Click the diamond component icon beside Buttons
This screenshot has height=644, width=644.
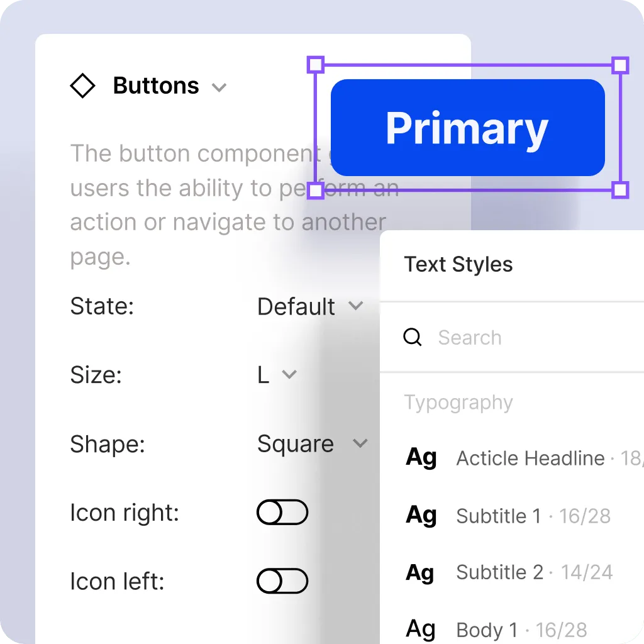(x=82, y=86)
